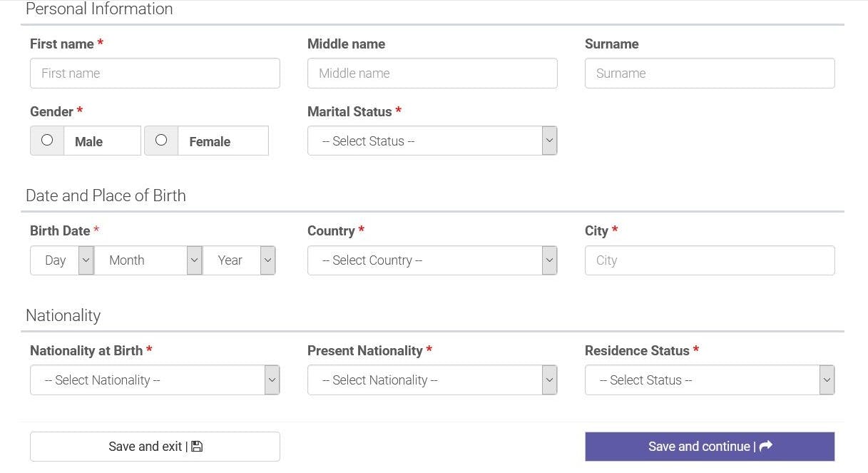This screenshot has width=868, height=473.
Task: Click the Save and exit button
Action: 155,447
